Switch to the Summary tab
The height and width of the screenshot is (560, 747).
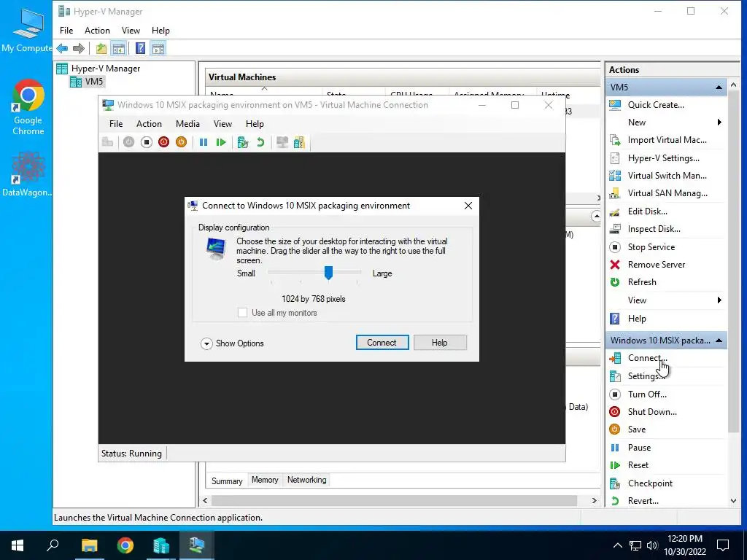pos(227,481)
